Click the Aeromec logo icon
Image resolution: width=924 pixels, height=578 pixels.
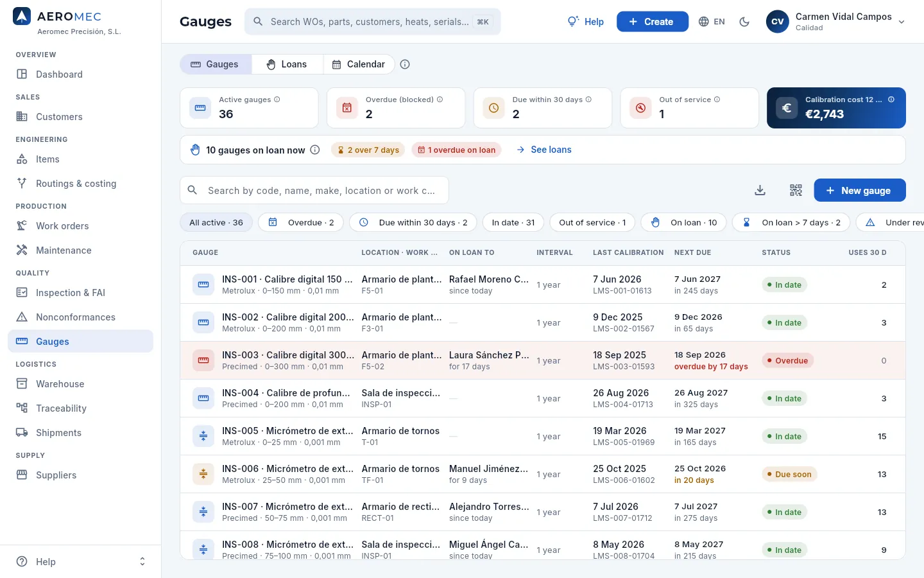pyautogui.click(x=22, y=17)
